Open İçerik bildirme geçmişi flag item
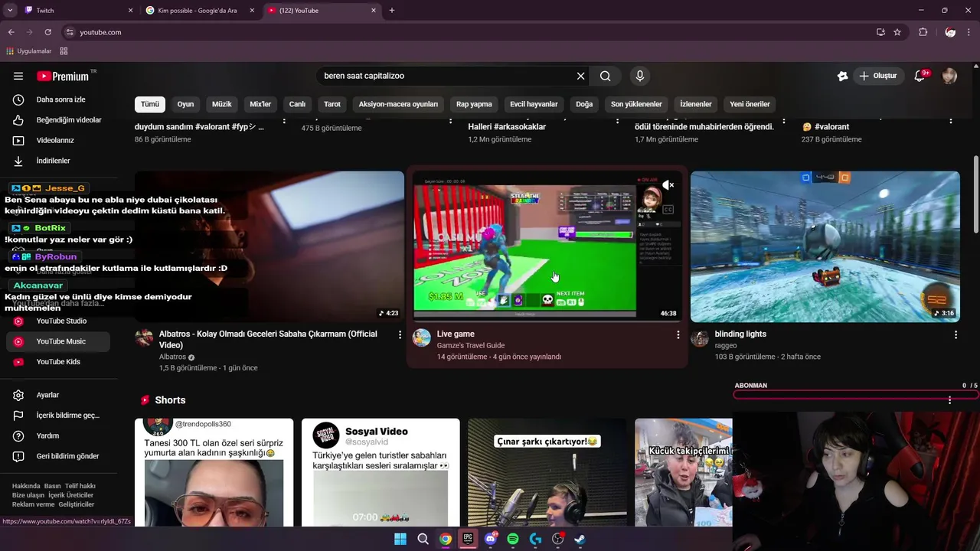This screenshot has height=551, width=980. point(58,416)
